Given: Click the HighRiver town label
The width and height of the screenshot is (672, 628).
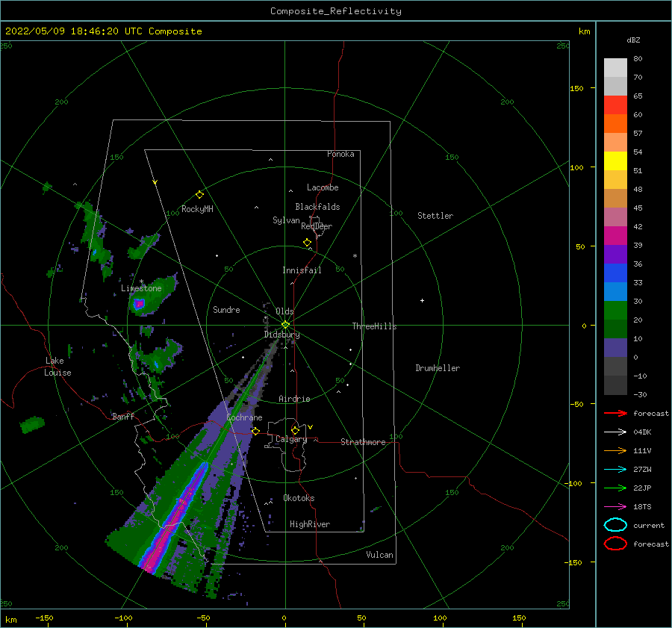Looking at the screenshot, I should click(x=310, y=524).
